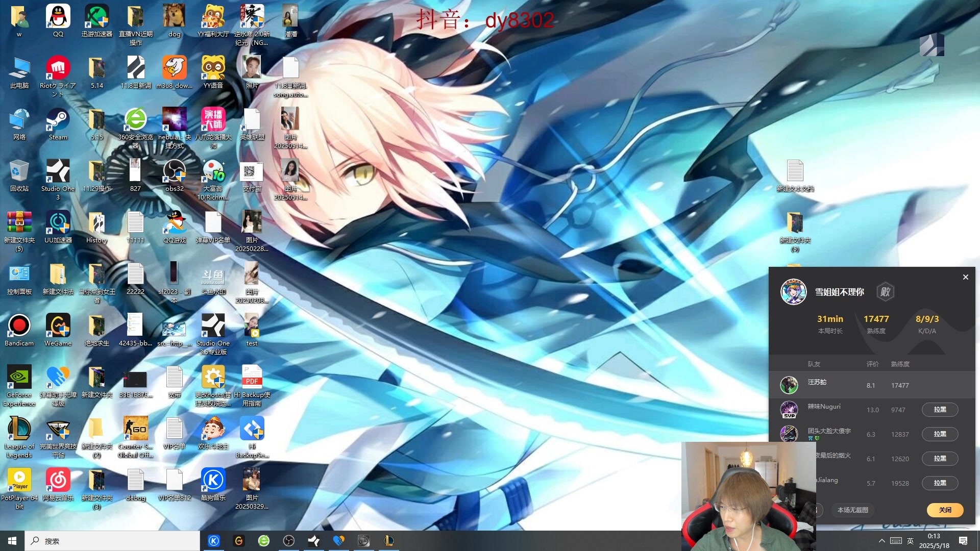Screen dimensions: 980x551
Task: Open the History folder icon
Action: (x=97, y=227)
